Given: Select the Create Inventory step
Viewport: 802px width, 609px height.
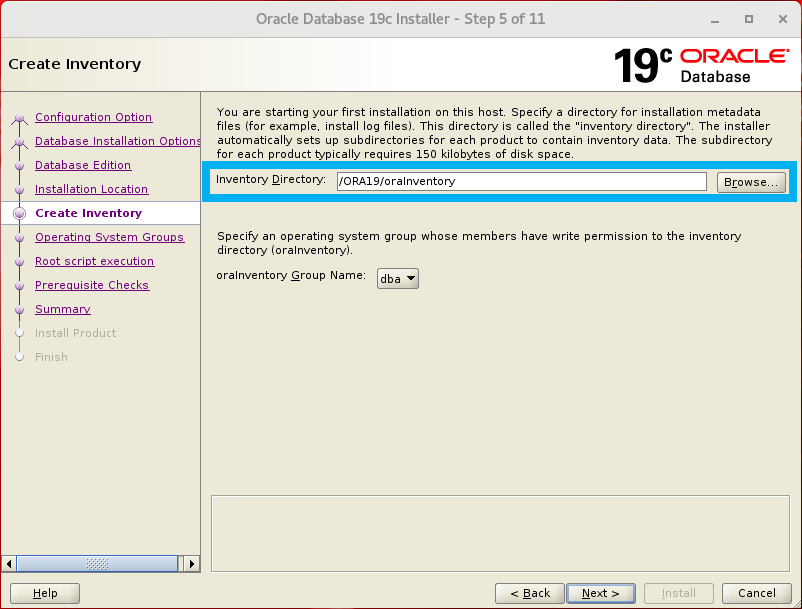Looking at the screenshot, I should point(88,213).
